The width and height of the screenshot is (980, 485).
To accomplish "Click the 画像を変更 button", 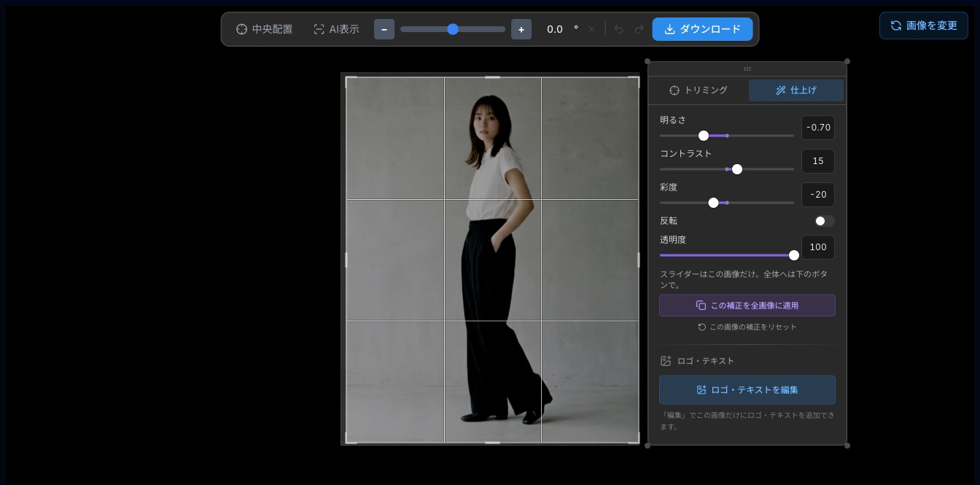I will pyautogui.click(x=924, y=26).
